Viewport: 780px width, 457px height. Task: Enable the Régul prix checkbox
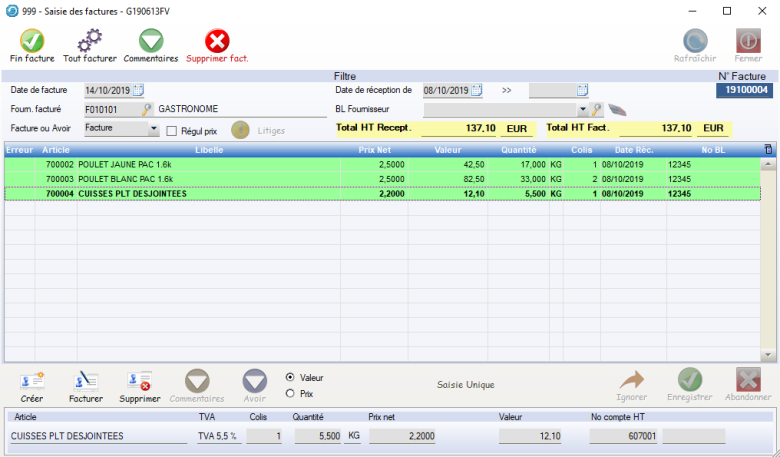[x=172, y=130]
